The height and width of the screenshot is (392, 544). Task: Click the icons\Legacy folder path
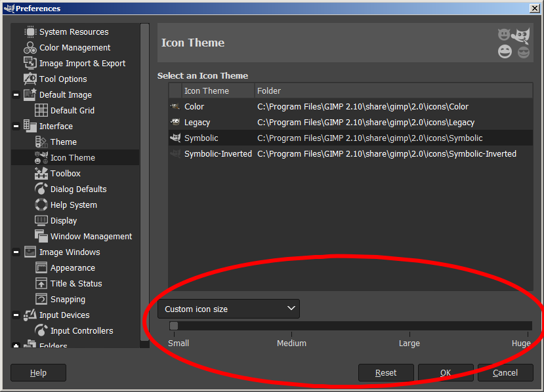coord(366,122)
